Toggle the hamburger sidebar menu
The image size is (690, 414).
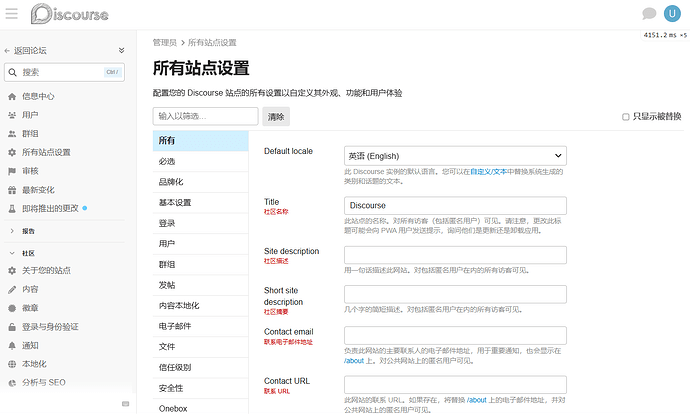[x=12, y=14]
